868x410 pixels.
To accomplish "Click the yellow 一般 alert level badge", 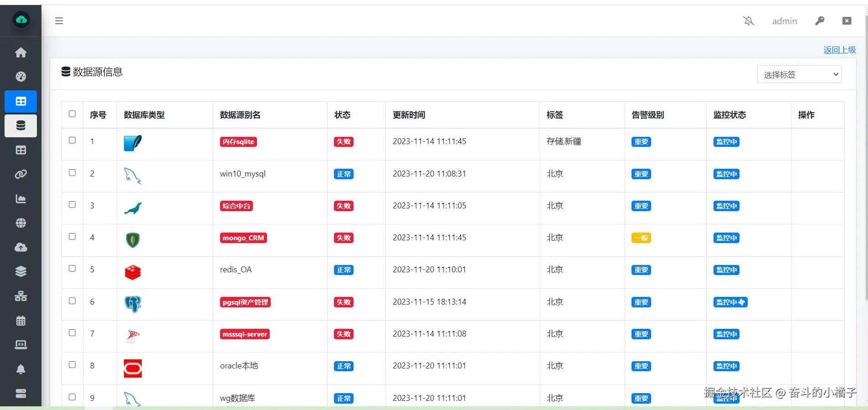I will pyautogui.click(x=641, y=238).
